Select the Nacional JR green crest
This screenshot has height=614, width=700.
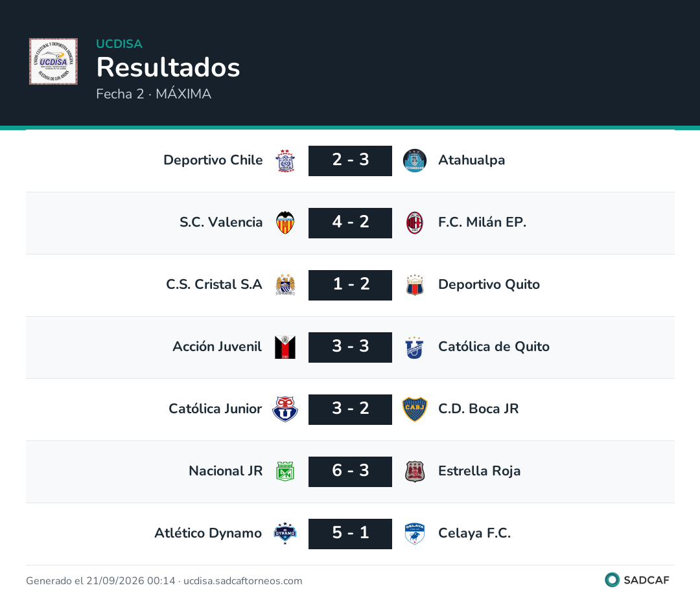285,472
